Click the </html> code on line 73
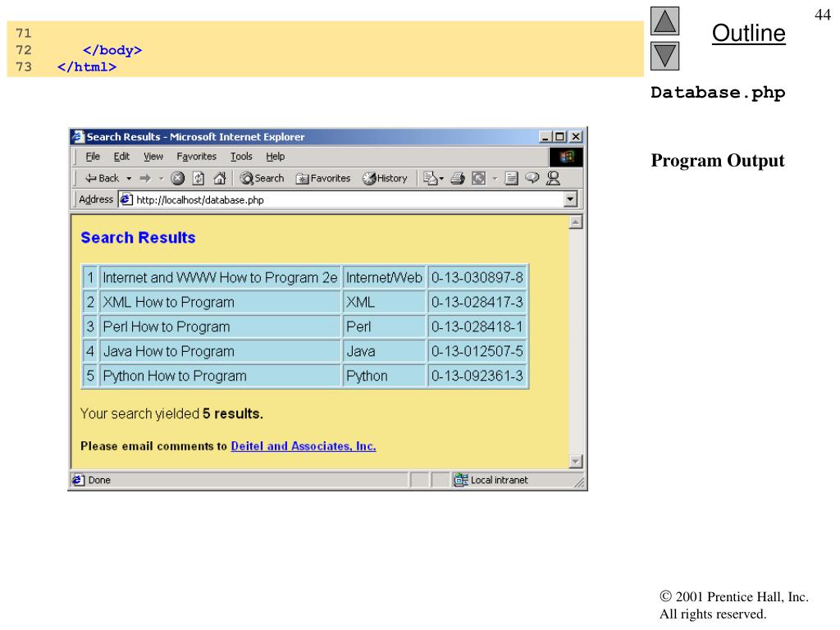 87,67
